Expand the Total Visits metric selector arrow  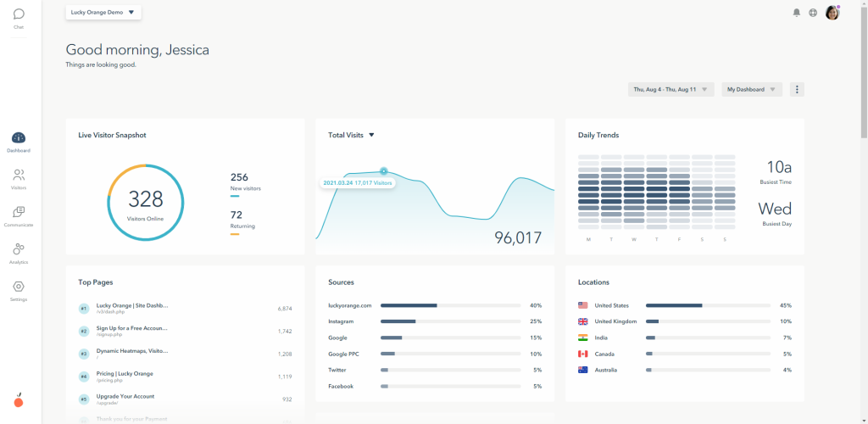(x=372, y=135)
